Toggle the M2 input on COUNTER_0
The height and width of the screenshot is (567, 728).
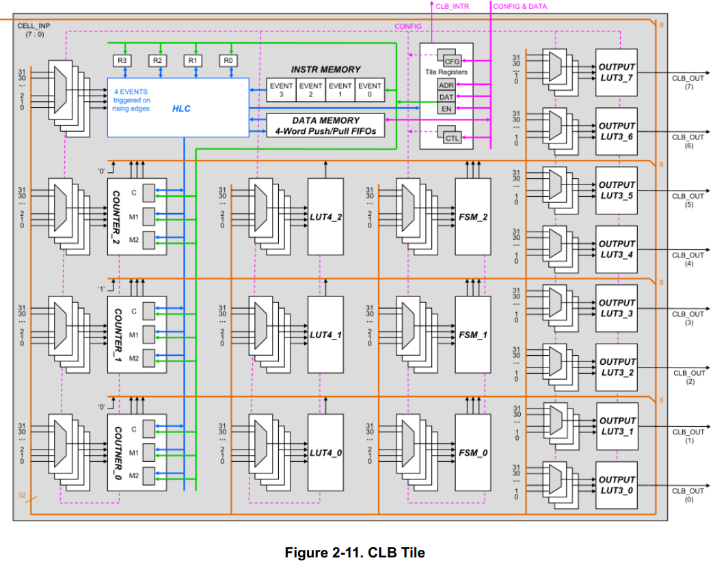click(148, 476)
